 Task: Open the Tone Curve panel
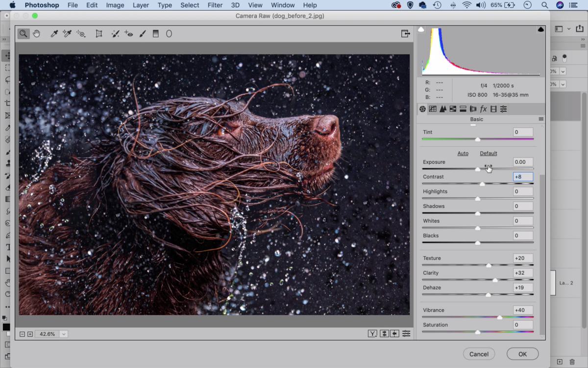point(432,109)
